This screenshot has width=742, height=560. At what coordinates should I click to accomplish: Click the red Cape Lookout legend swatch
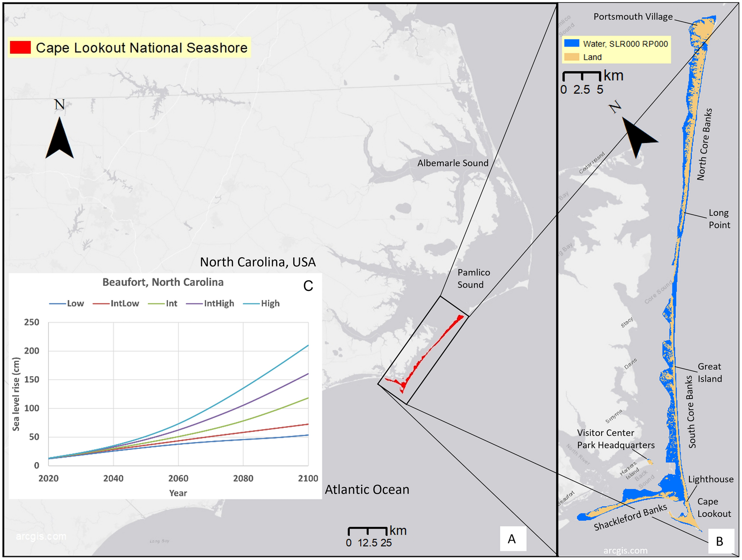[x=20, y=47]
